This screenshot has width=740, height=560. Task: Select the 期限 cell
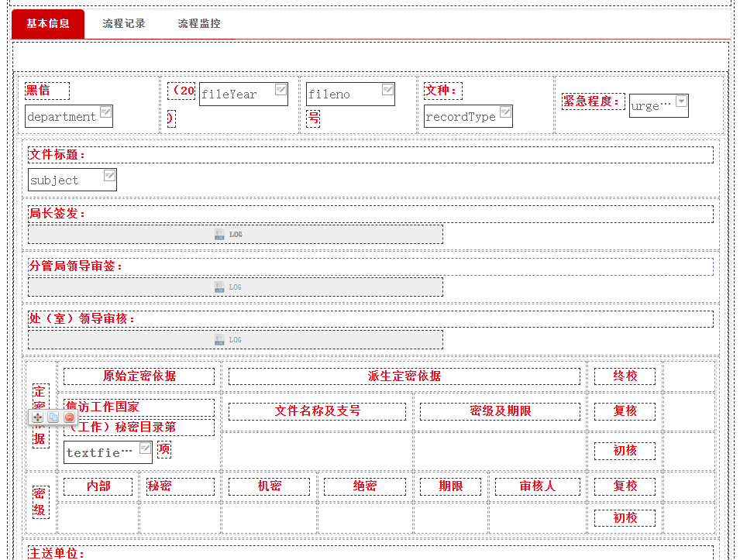point(450,486)
